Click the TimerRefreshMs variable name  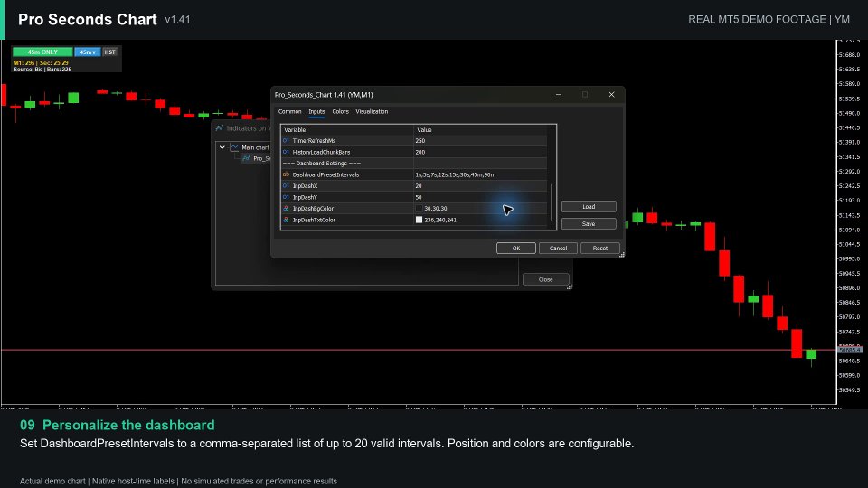[x=314, y=141]
